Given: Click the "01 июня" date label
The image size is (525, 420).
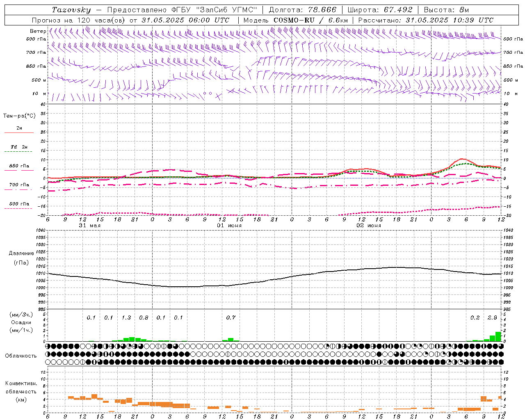Looking at the screenshot, I should (x=229, y=226).
